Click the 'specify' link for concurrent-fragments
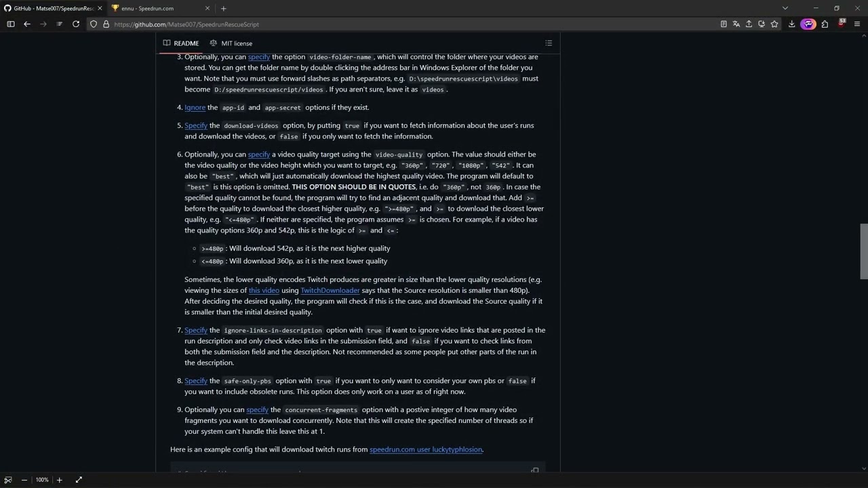 (257, 409)
